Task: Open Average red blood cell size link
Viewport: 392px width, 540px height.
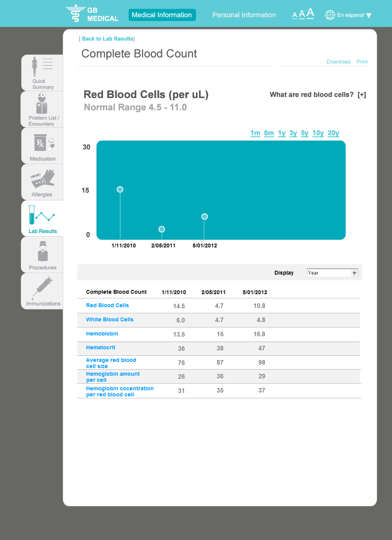Action: click(x=111, y=363)
